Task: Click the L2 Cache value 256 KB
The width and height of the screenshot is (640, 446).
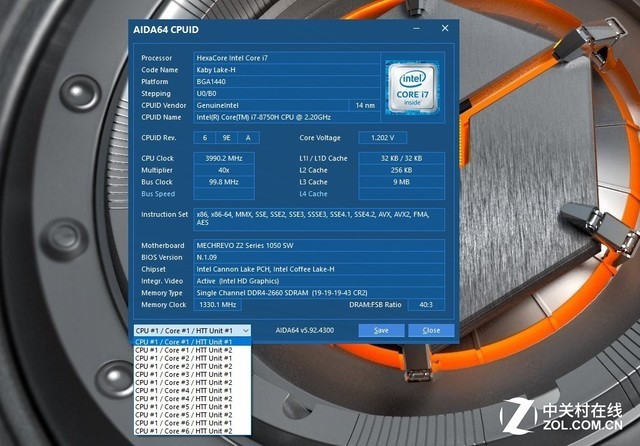Action: pos(401,170)
